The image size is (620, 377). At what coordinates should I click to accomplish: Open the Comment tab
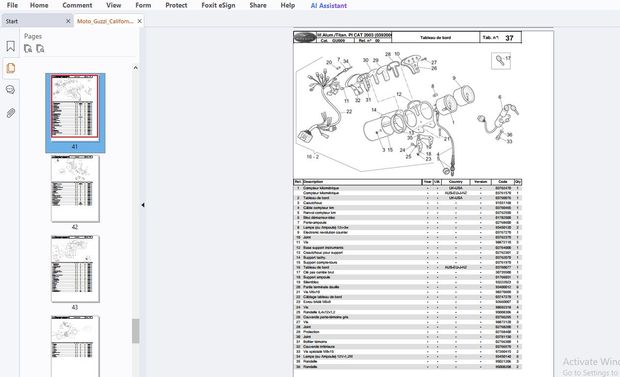point(77,5)
